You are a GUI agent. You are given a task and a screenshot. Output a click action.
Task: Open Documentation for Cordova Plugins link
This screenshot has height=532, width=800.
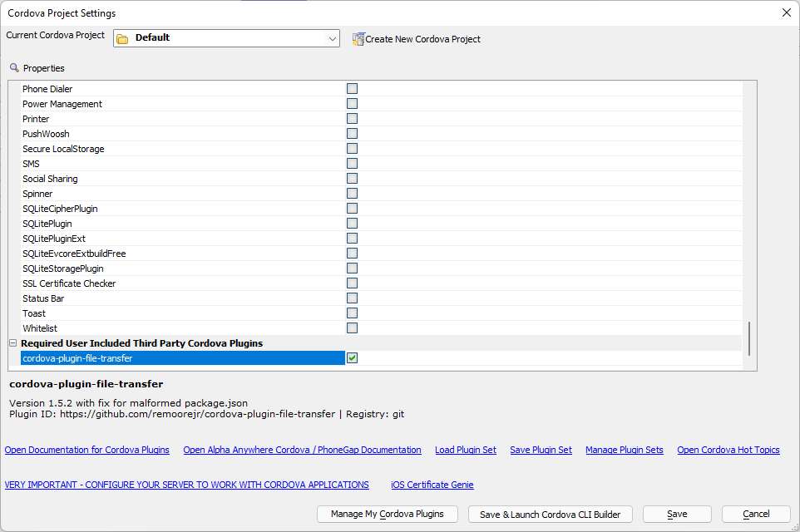(x=86, y=450)
